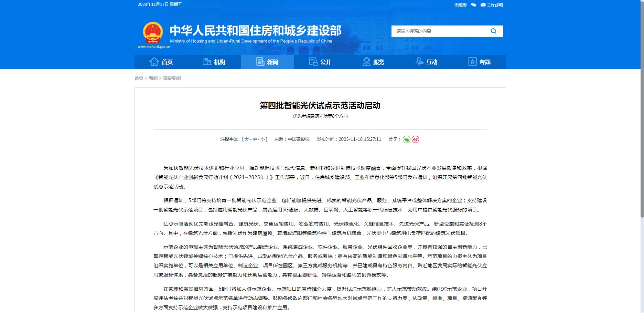This screenshot has width=644, height=313.
Task: Click the national emblem logo
Action: (153, 33)
